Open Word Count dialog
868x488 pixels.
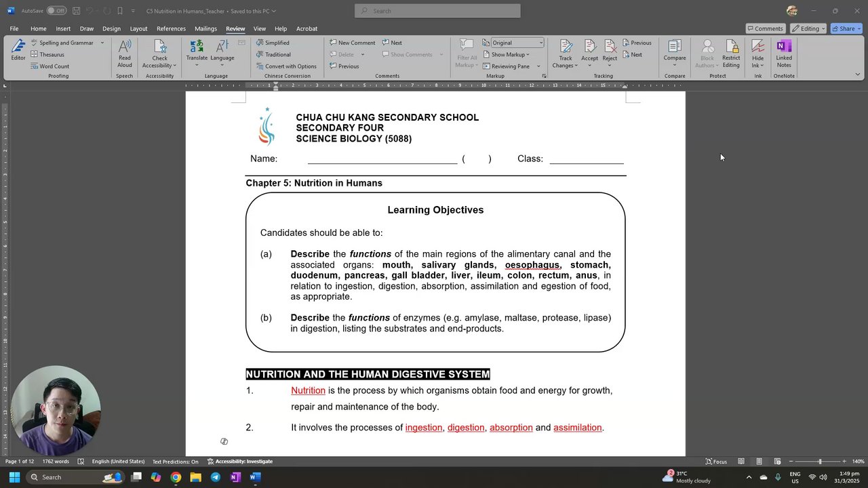50,66
